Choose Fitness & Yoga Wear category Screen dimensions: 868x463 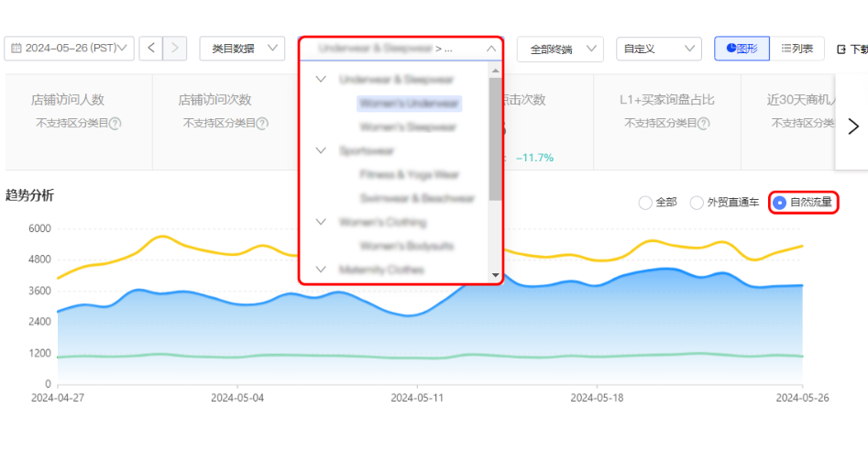coord(409,174)
